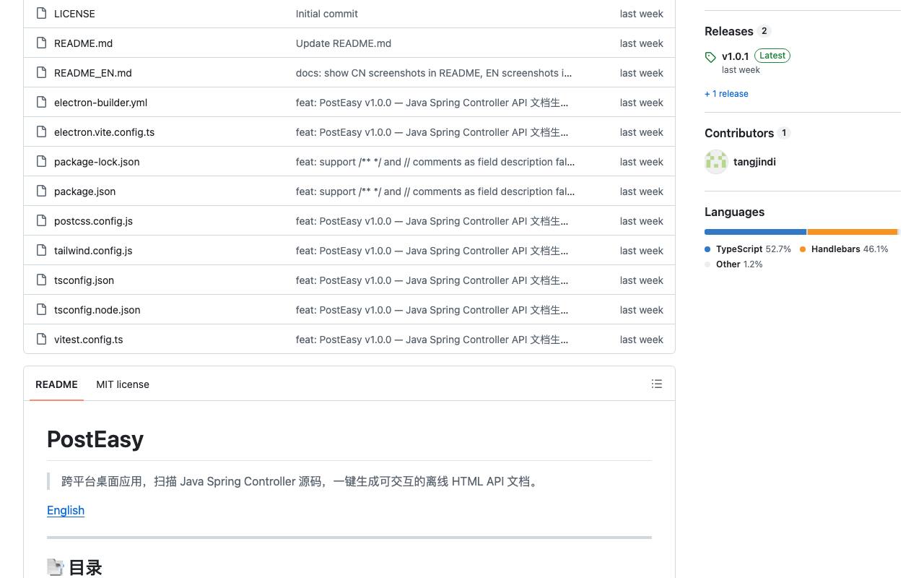The image size is (924, 578).
Task: Open package-lock.json file
Action: (97, 162)
